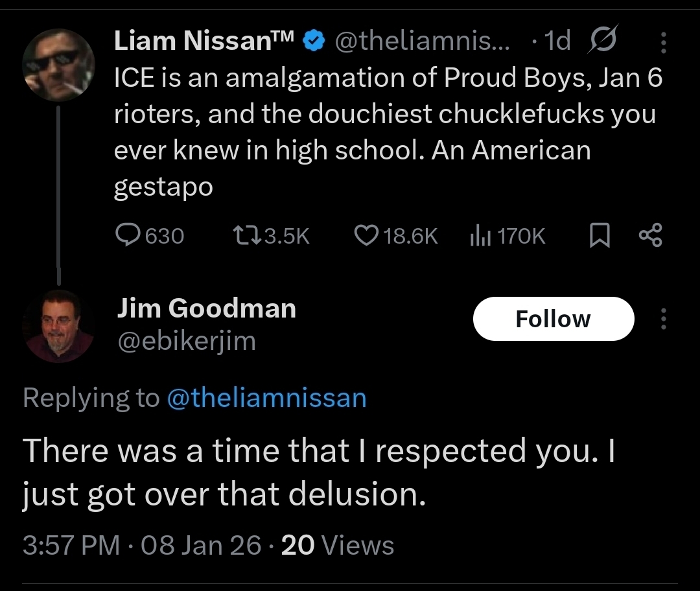Image resolution: width=700 pixels, height=591 pixels.
Task: Share Liam Nissan's tweet
Action: pos(650,236)
